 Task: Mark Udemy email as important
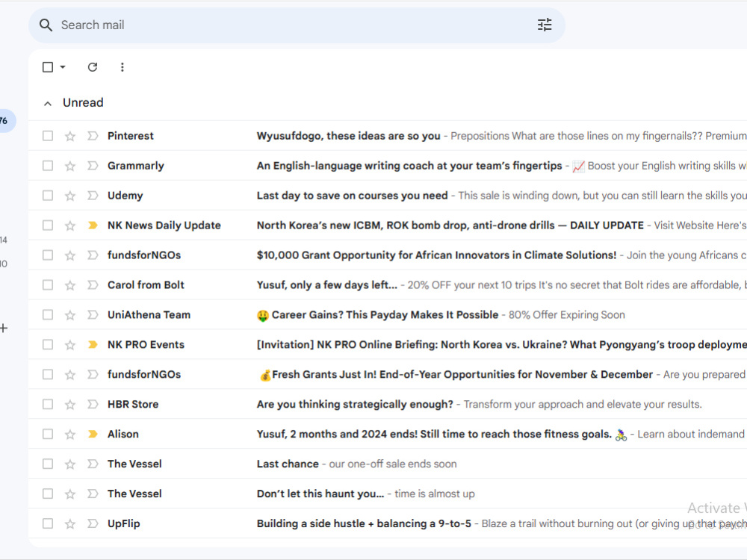coord(93,195)
